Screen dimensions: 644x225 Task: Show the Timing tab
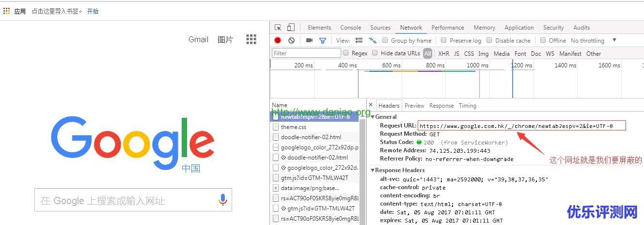(x=468, y=106)
